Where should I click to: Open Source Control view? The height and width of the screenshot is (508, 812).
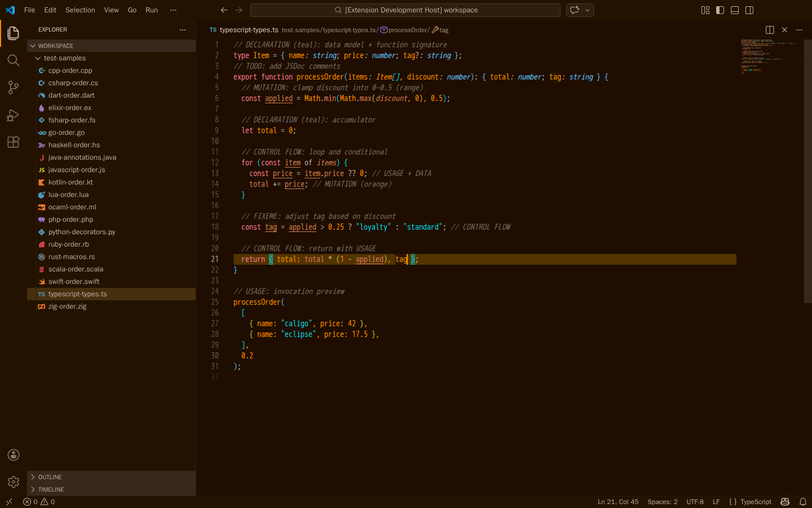(14, 87)
